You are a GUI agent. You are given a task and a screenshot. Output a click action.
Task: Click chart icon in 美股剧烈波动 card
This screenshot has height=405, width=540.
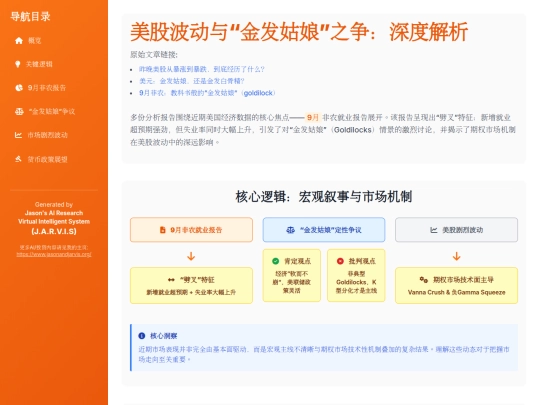tap(434, 230)
